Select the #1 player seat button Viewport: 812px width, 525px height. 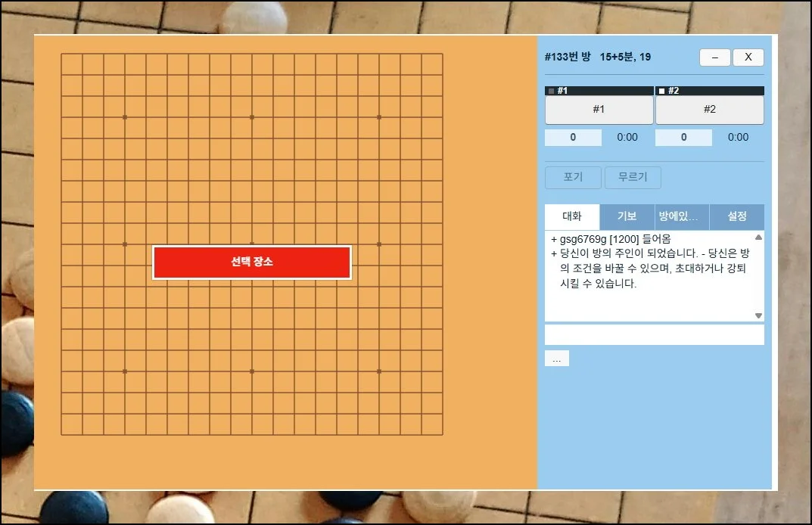coord(599,110)
